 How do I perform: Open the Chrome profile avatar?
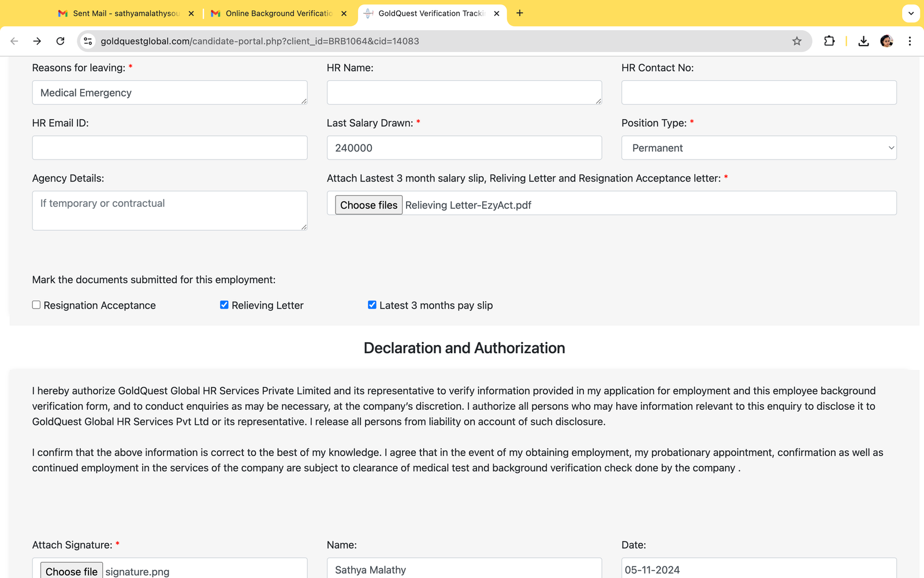(886, 41)
